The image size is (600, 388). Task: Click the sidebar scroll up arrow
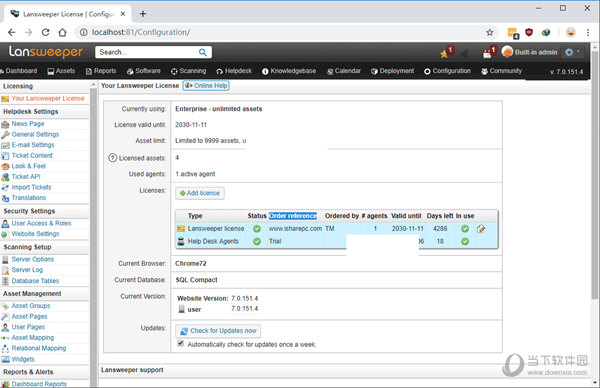[93, 85]
